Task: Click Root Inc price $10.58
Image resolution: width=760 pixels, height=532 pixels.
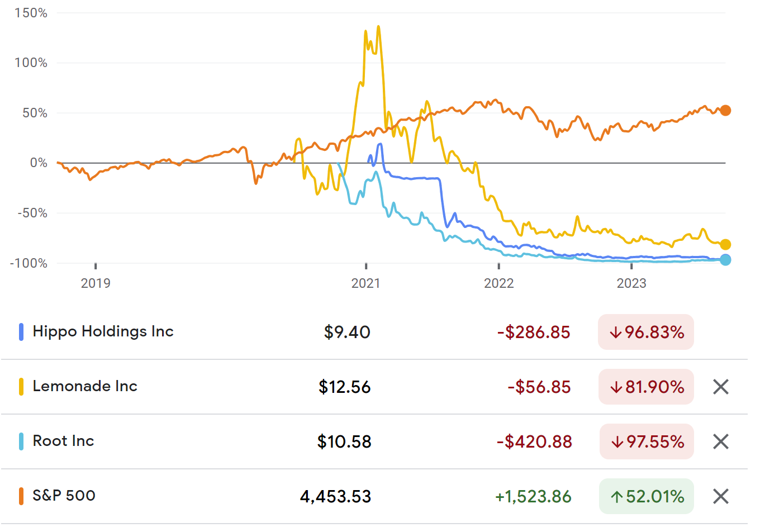Action: (344, 442)
